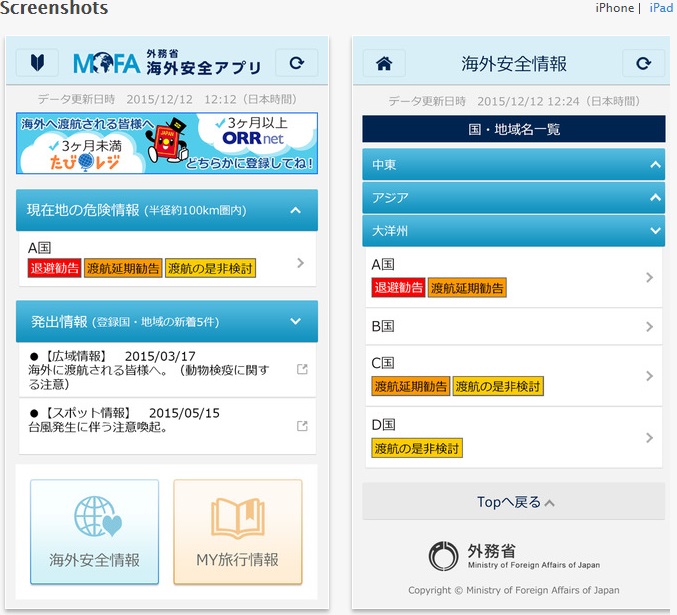This screenshot has height=615, width=677.
Task: Click 渡航延期勧告 orange tag in left A国 row
Action: click(123, 268)
